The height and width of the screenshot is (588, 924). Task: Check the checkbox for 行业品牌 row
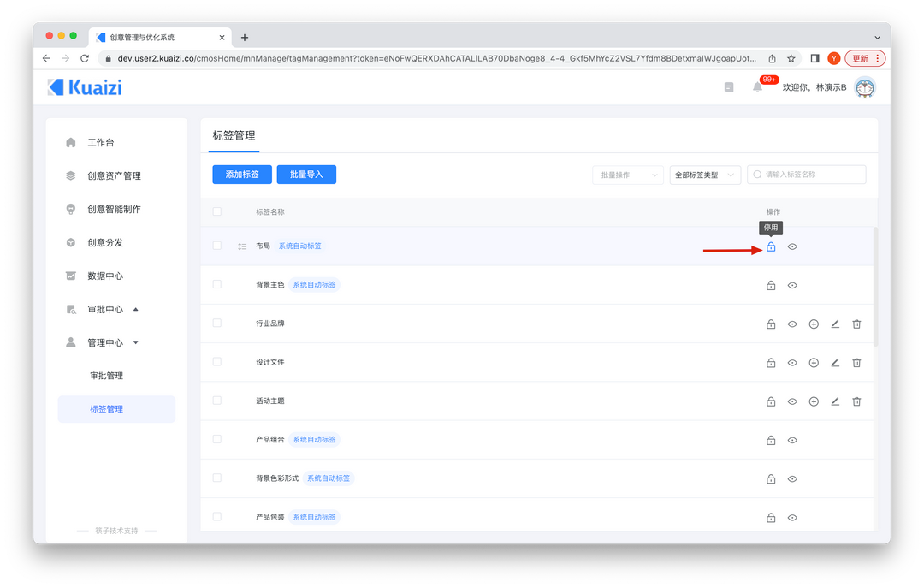216,323
